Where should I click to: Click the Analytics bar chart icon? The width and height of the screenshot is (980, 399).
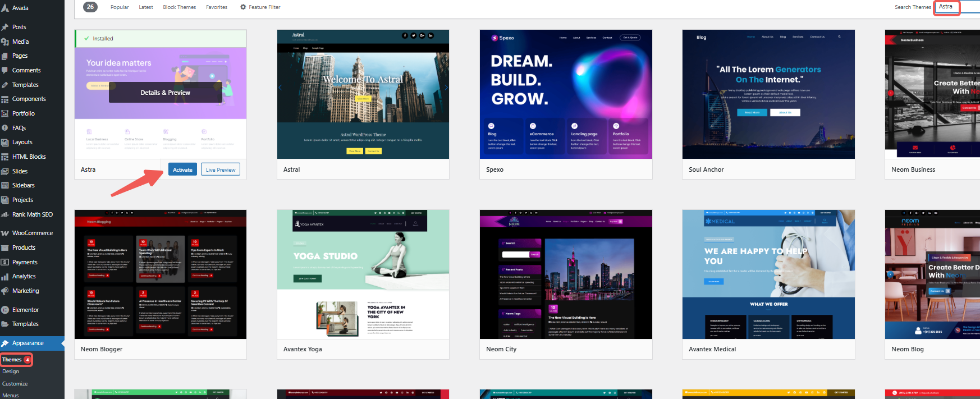click(4, 277)
